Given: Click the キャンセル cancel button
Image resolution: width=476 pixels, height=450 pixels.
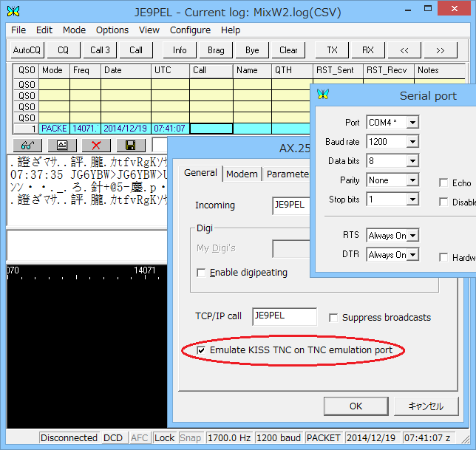Looking at the screenshot, I should [x=426, y=406].
